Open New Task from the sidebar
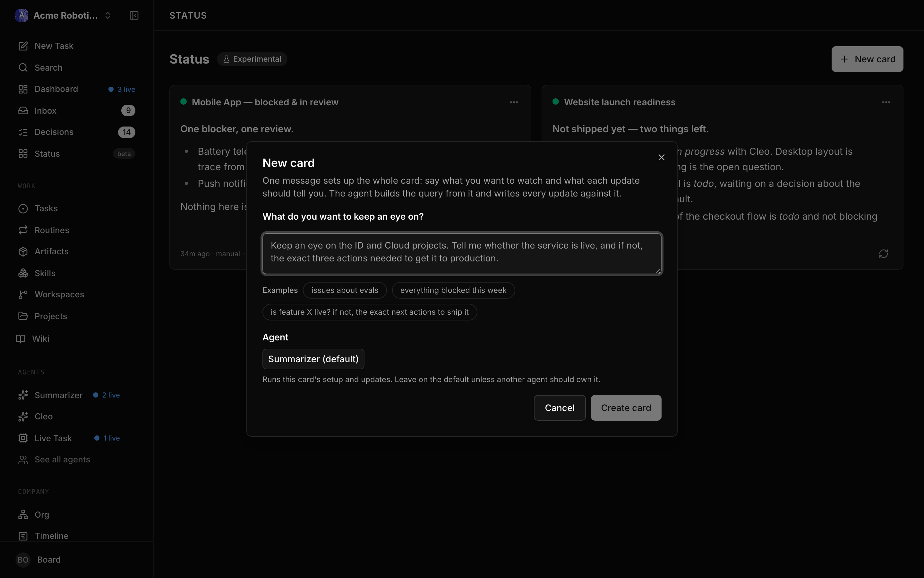The width and height of the screenshot is (924, 578). pos(76,46)
